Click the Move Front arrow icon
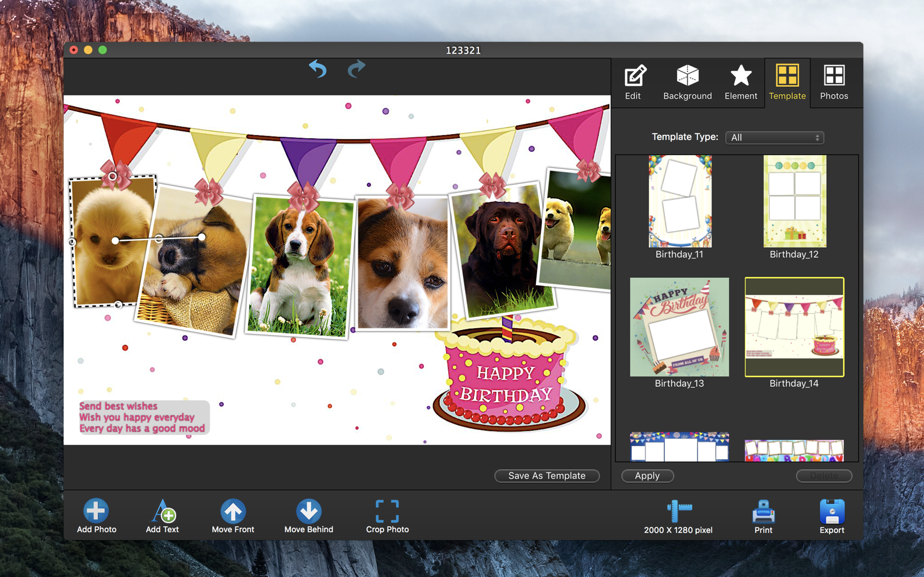924x577 pixels. [x=233, y=511]
